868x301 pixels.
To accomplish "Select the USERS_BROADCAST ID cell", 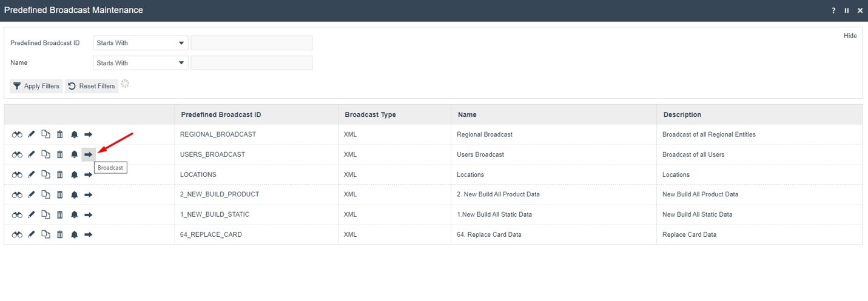I will (x=257, y=154).
